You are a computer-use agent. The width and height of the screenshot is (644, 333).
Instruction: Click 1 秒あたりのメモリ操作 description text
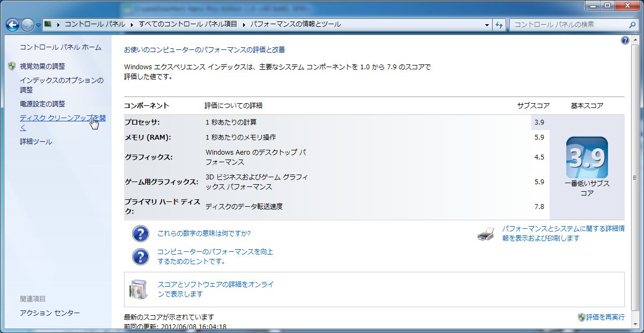(240, 137)
